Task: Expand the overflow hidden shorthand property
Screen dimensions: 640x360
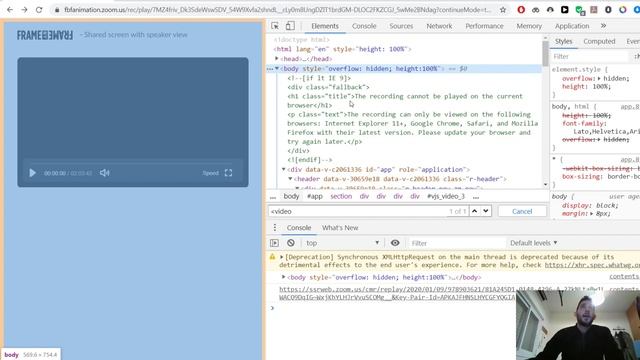Action: point(599,78)
